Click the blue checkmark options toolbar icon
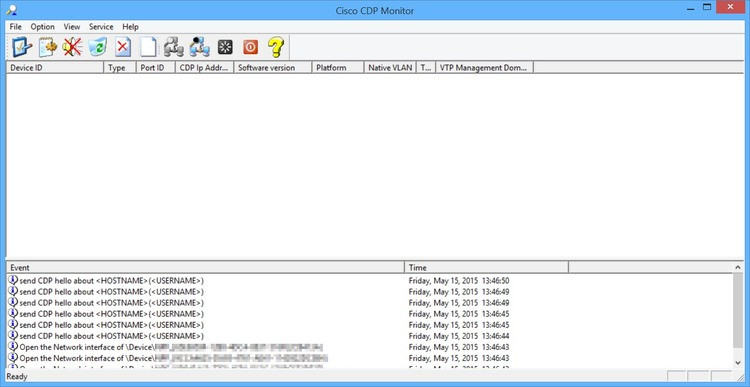 tap(22, 46)
